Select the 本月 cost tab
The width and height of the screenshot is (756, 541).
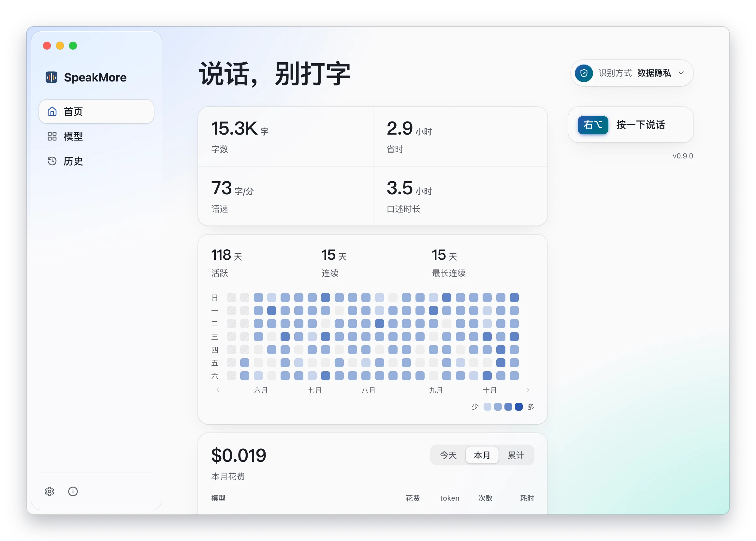click(x=482, y=455)
